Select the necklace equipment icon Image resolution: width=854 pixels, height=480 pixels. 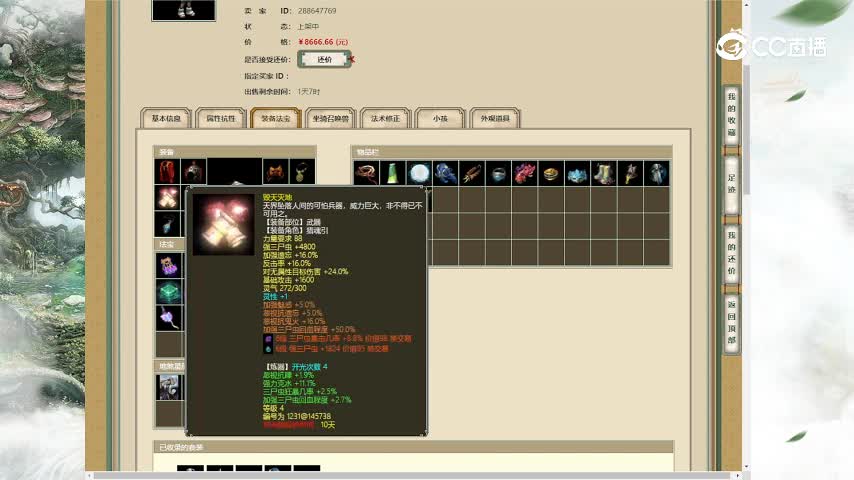point(302,172)
